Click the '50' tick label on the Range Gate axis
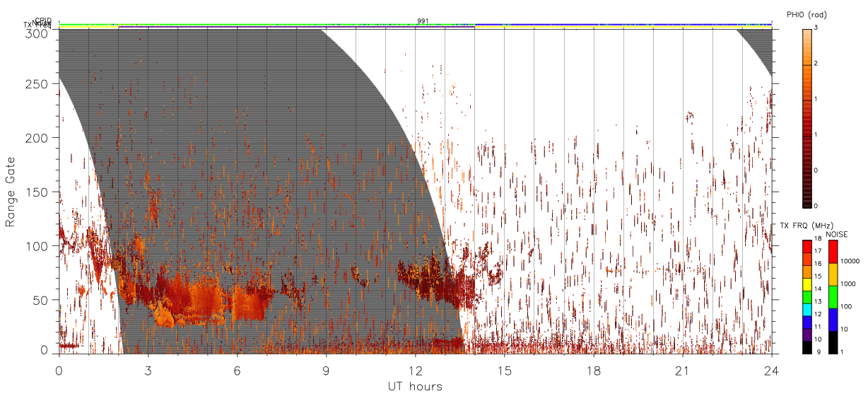Image resolution: width=868 pixels, height=401 pixels. coord(41,300)
